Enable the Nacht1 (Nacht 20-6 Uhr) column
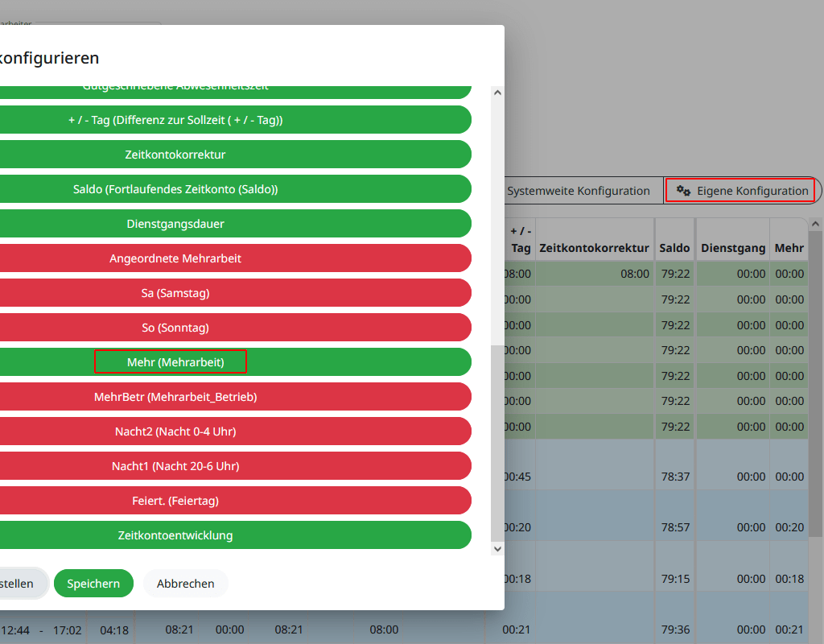The image size is (824, 644). [175, 466]
